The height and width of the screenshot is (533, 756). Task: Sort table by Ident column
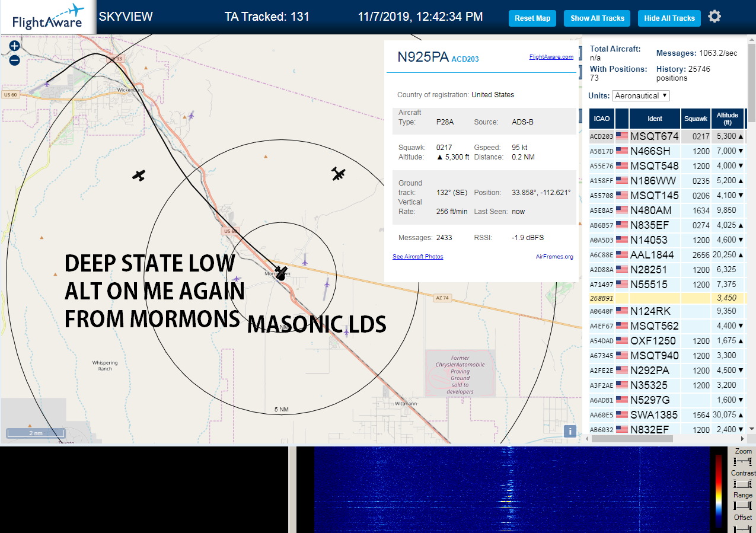click(x=655, y=119)
